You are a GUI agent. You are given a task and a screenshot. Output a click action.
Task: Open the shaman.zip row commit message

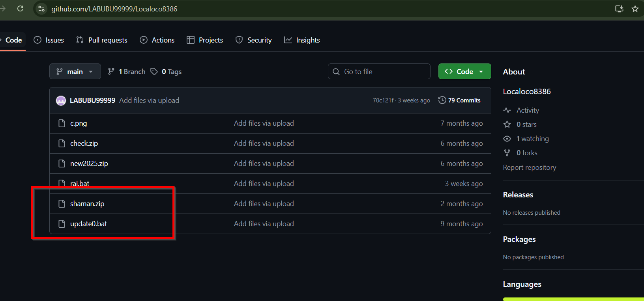[x=264, y=204]
